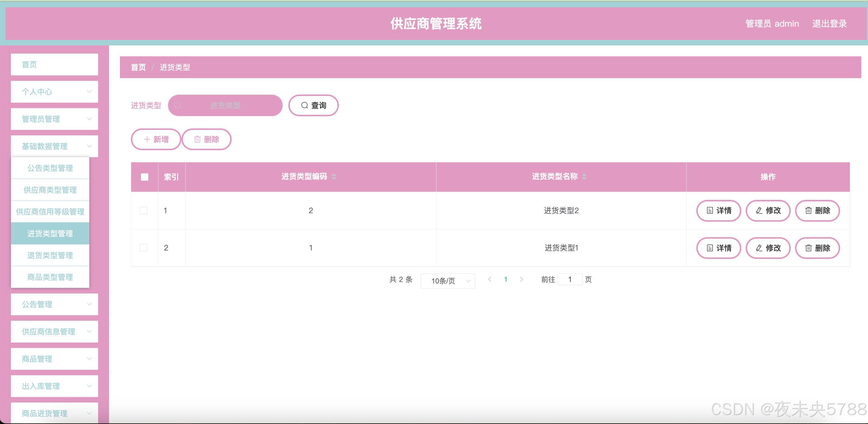Click the 退出登录 link
868x424 pixels.
pyautogui.click(x=829, y=24)
